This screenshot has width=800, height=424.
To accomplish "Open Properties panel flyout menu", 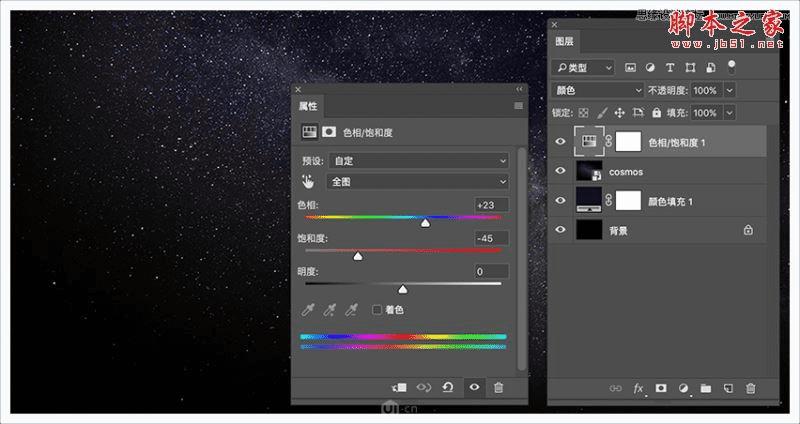I will pos(518,106).
